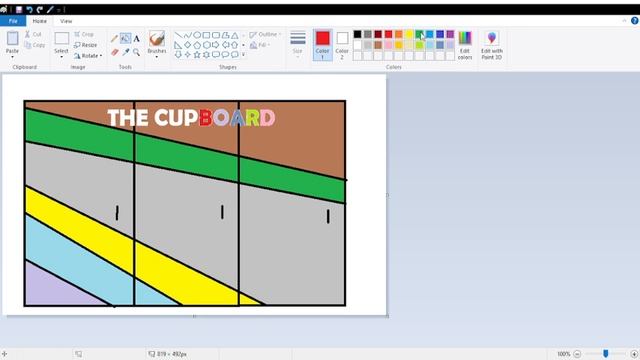The width and height of the screenshot is (640, 360).
Task: Choose the Down arrow shape
Action: [178, 54]
